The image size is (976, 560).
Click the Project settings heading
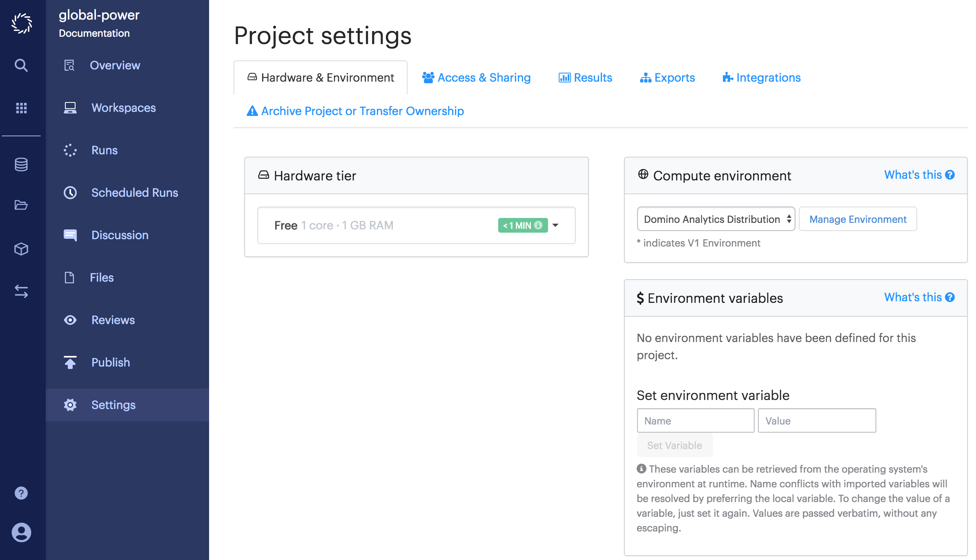click(323, 36)
